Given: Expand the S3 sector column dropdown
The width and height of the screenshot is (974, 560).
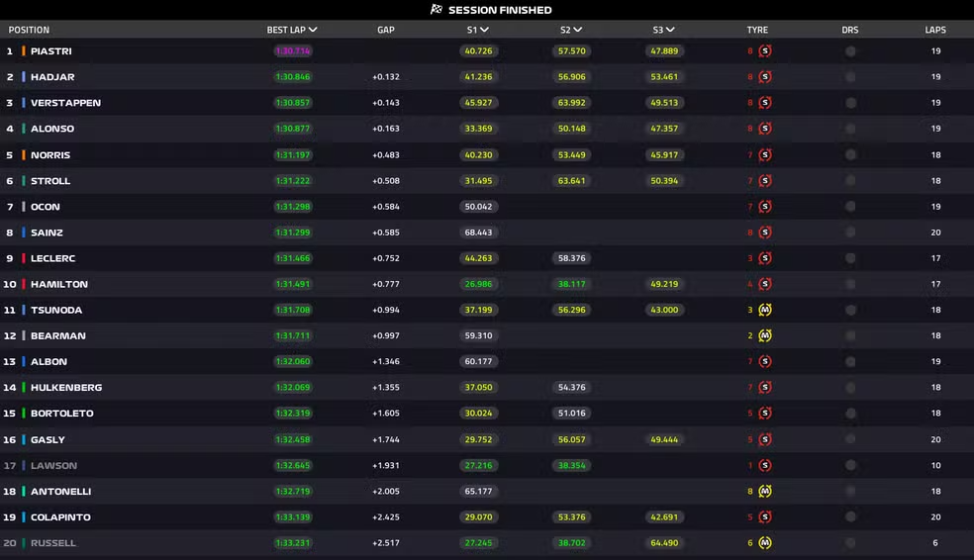Looking at the screenshot, I should [670, 31].
